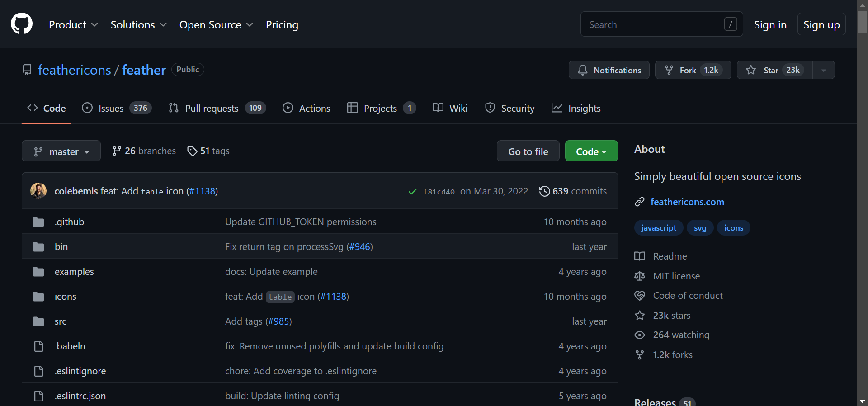Screen dimensions: 868x406
Task: Open the master branch selector dropdown
Action: (x=61, y=151)
